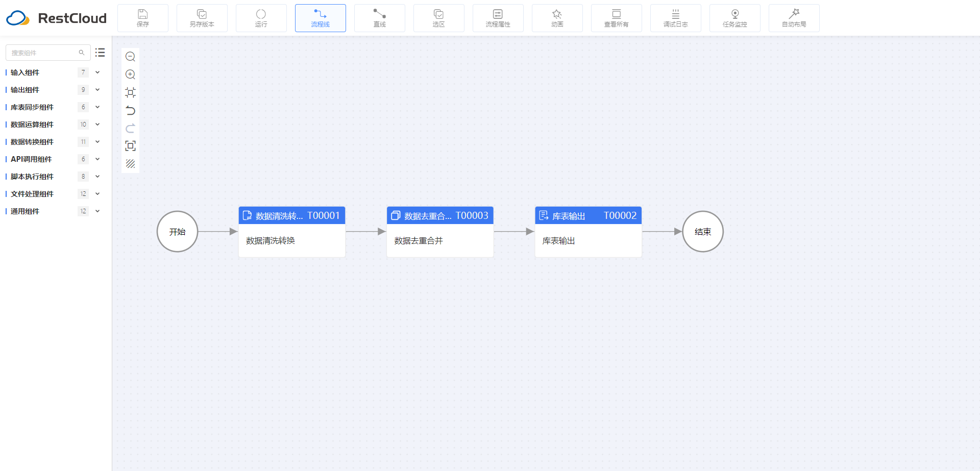The height and width of the screenshot is (471, 980).
Task: Select the 输入组件 category label
Action: (25, 72)
